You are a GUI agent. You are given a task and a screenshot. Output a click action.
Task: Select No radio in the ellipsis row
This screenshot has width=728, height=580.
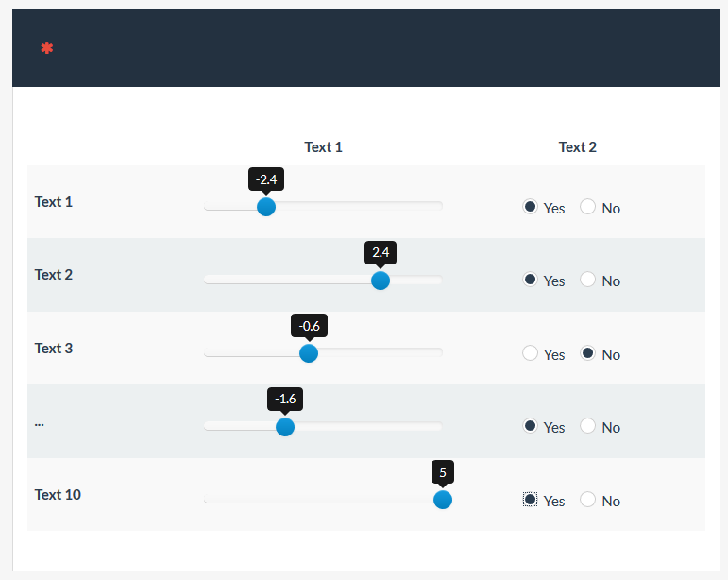tap(587, 426)
